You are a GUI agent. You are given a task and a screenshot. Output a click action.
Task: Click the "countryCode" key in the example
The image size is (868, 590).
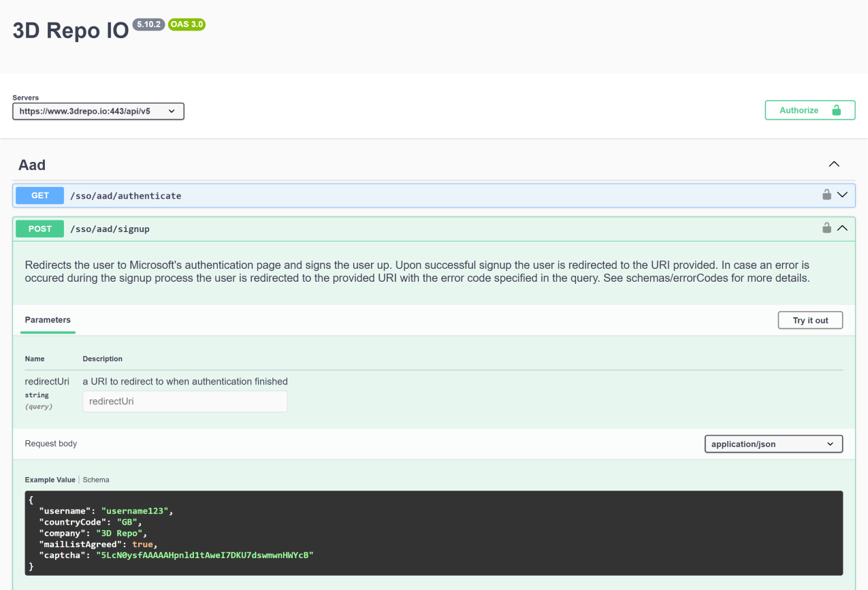tap(73, 522)
